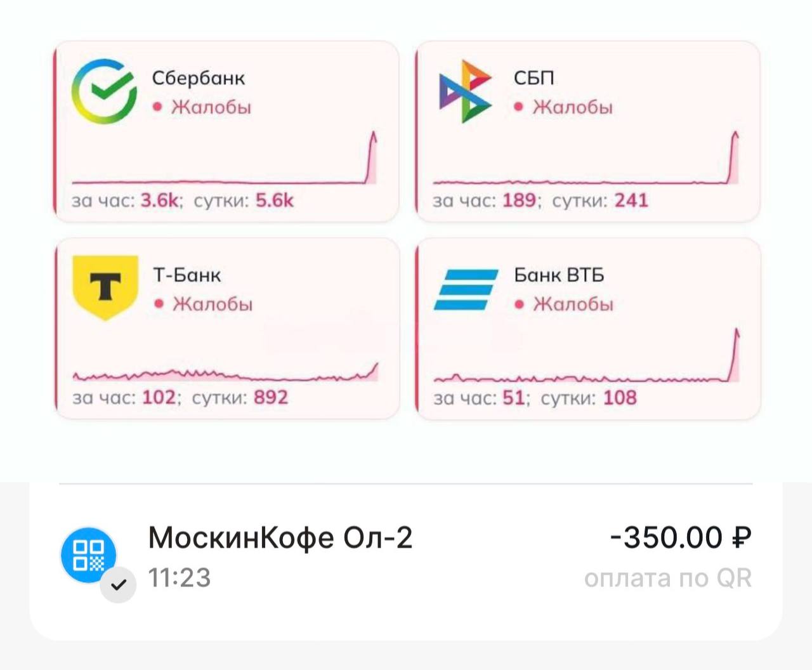
Task: Click the blue QR code payment icon
Action: (x=89, y=555)
